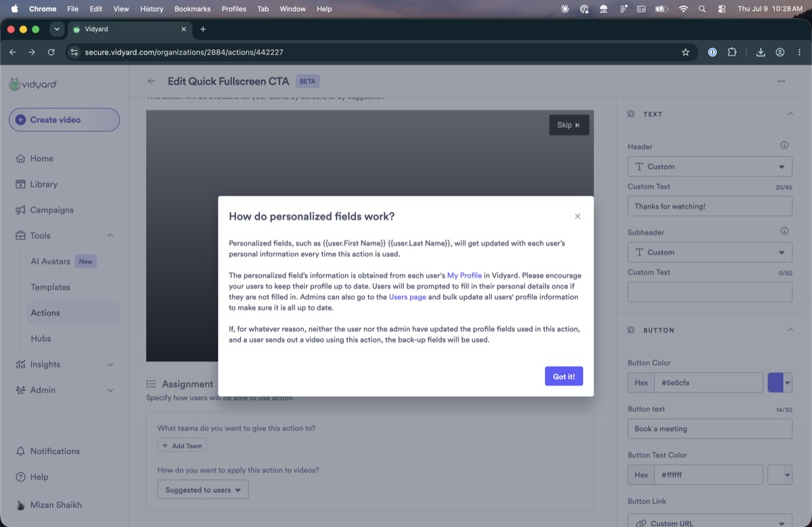Edit Button Color hex field #5e5cfa
This screenshot has height=527, width=812.
click(x=708, y=382)
